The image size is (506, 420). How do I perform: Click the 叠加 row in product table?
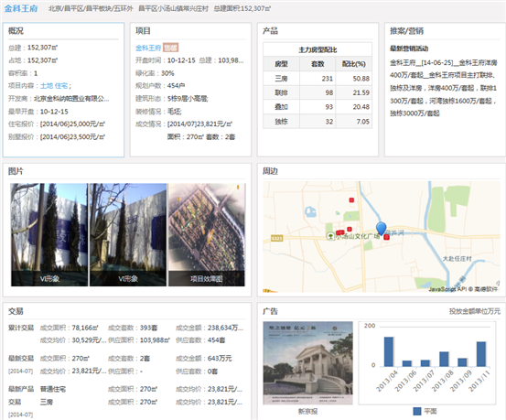[318, 107]
